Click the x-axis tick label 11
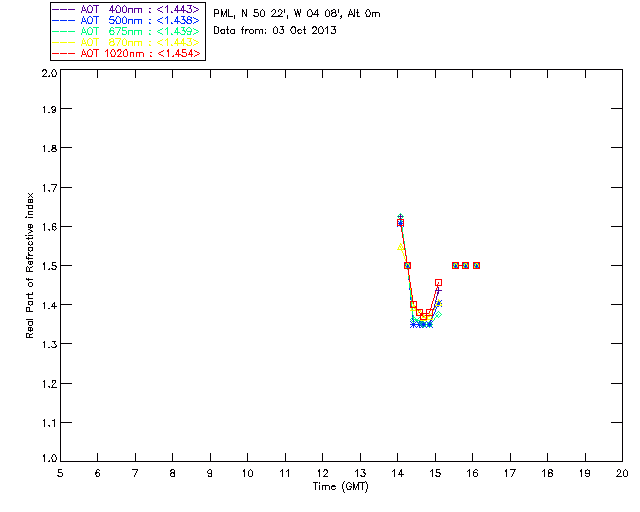This screenshot has height=512, width=640. [285, 473]
